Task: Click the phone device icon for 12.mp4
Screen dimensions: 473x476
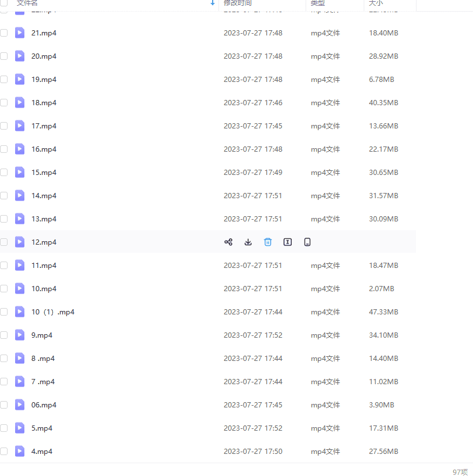Action: point(307,242)
